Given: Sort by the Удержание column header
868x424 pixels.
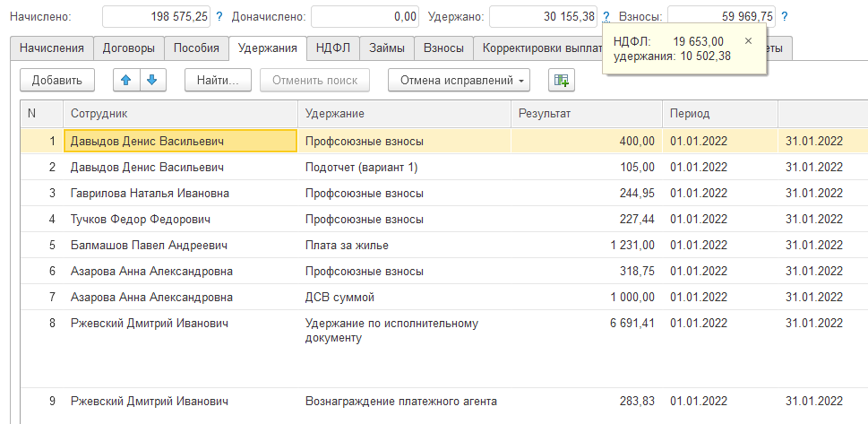Looking at the screenshot, I should pos(404,114).
